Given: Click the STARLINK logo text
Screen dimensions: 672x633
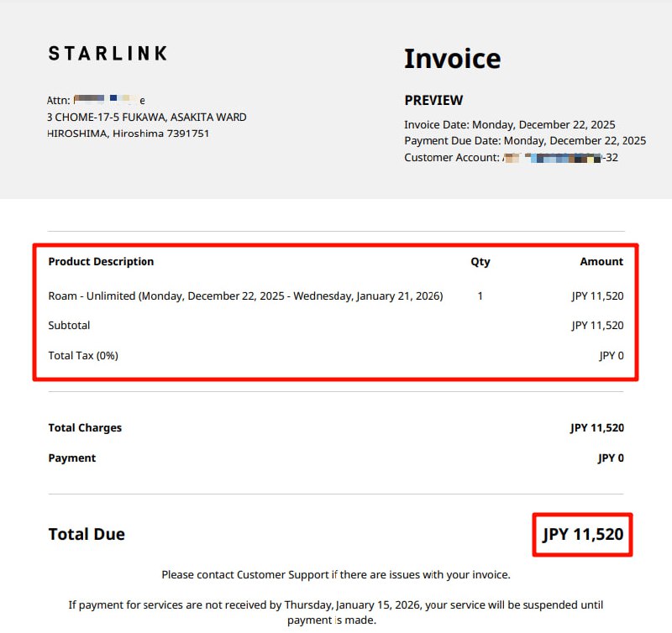Looking at the screenshot, I should (108, 54).
